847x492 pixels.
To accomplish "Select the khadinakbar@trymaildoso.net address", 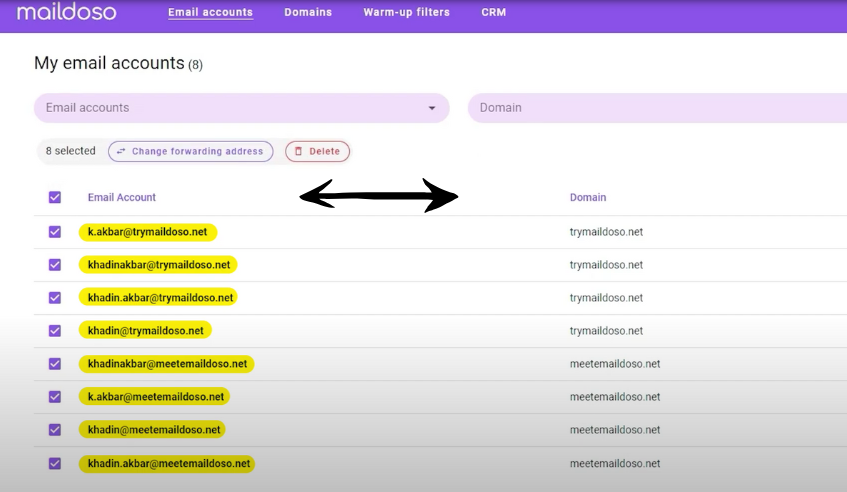I will [x=158, y=265].
